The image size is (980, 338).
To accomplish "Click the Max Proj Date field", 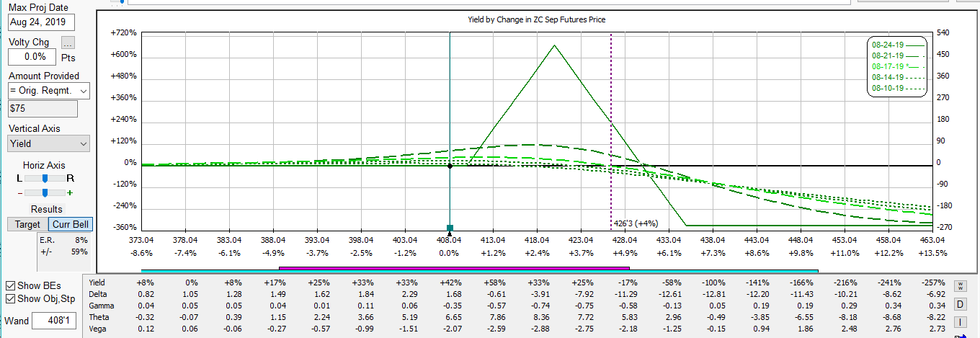I will [41, 22].
